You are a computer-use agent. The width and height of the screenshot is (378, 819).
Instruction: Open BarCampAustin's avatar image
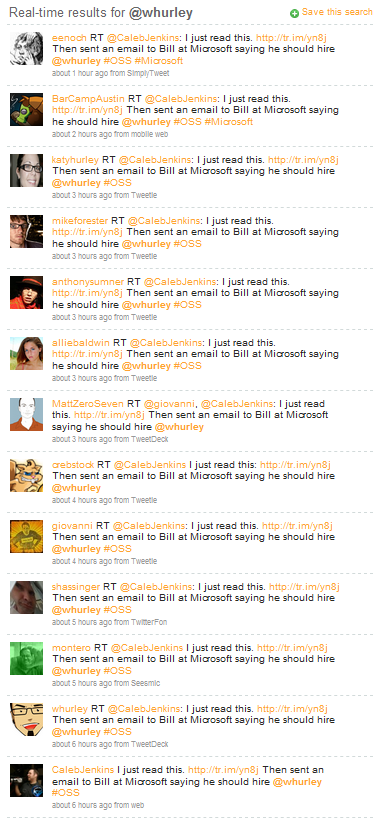click(x=27, y=109)
